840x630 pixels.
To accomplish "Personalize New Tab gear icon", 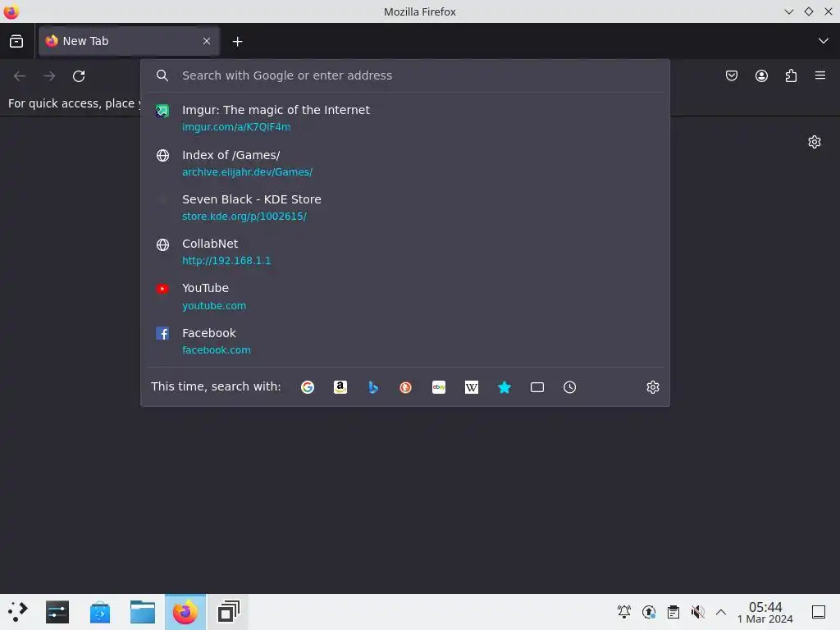I will point(815,142).
